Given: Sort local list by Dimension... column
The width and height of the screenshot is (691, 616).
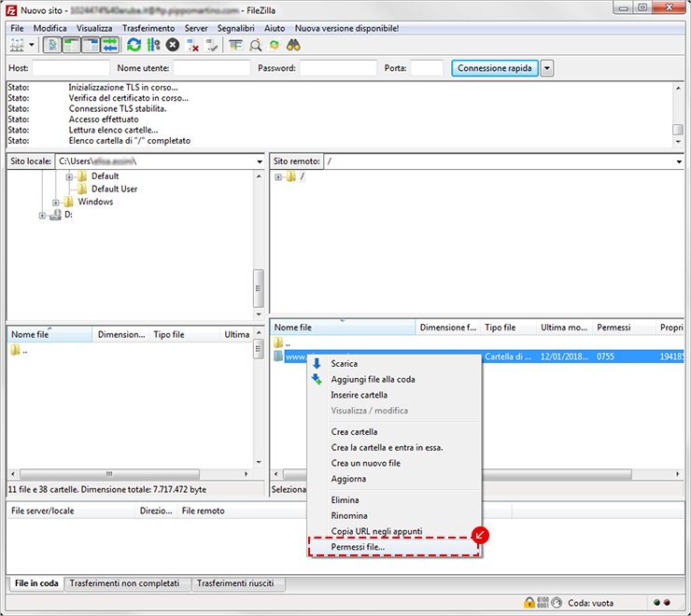Looking at the screenshot, I should tap(121, 335).
